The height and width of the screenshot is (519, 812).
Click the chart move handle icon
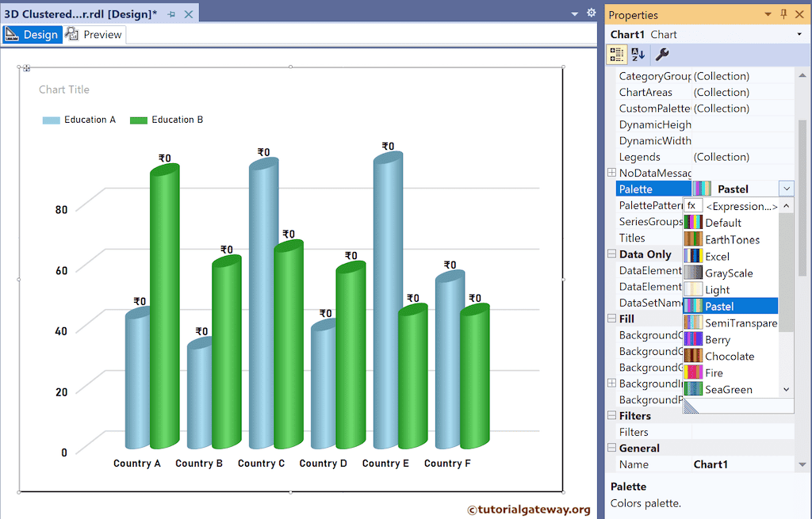pos(26,68)
